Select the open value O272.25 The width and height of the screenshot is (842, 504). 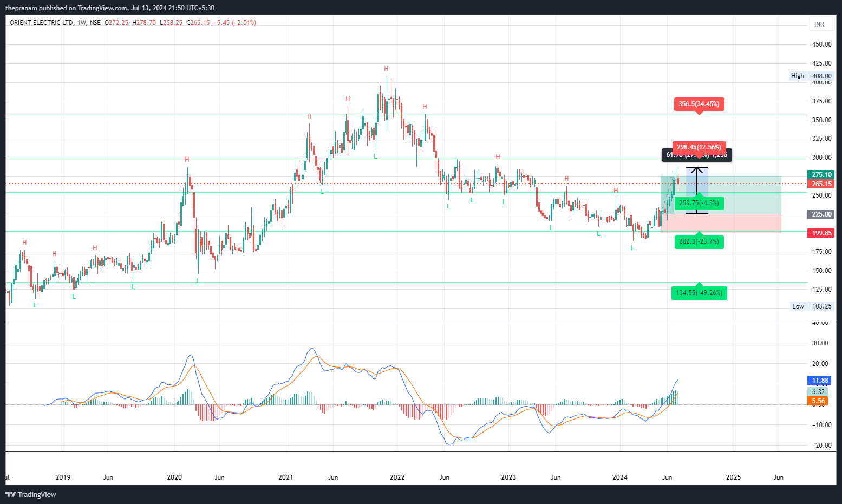coord(116,23)
